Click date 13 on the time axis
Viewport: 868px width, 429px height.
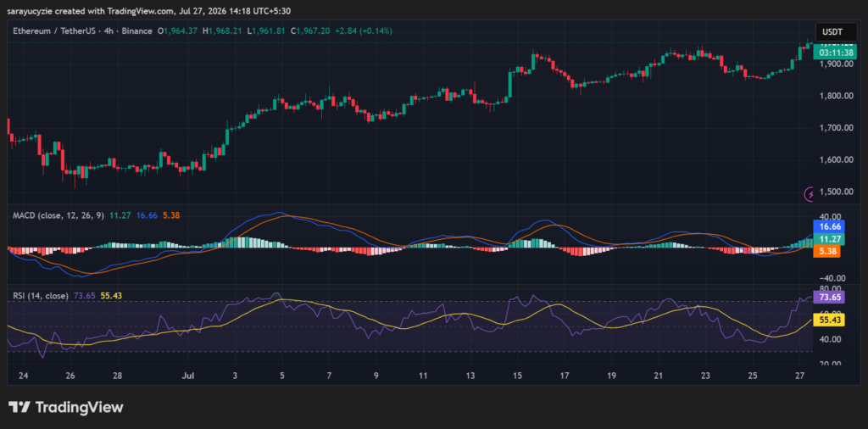coord(470,376)
